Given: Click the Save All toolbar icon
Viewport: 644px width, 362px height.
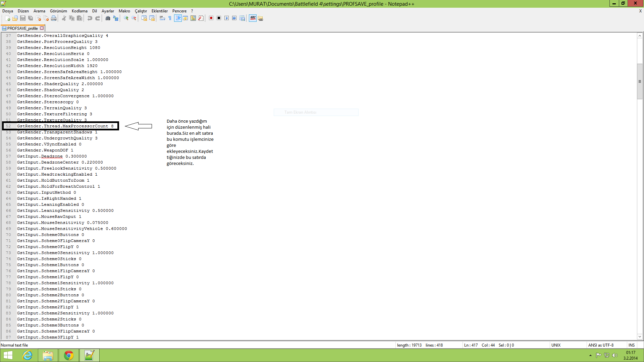Looking at the screenshot, I should (x=31, y=18).
